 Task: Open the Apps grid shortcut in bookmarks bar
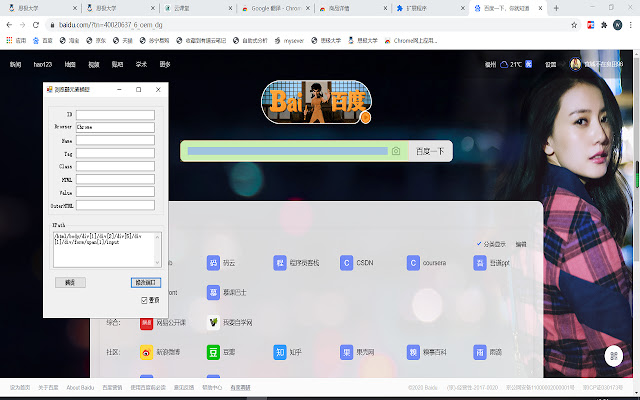coord(17,40)
